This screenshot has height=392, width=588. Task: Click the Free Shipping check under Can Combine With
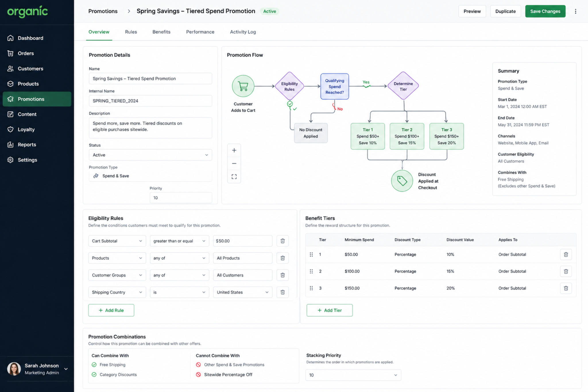94,364
